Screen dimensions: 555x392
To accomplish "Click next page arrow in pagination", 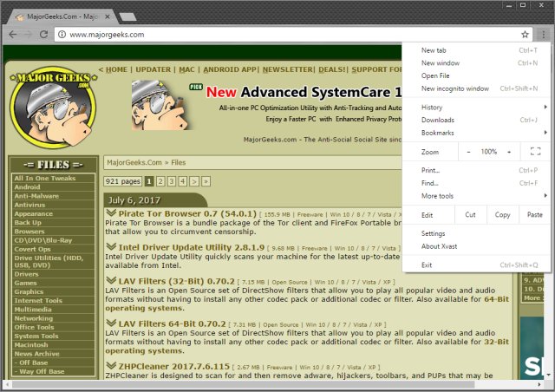I will [194, 181].
